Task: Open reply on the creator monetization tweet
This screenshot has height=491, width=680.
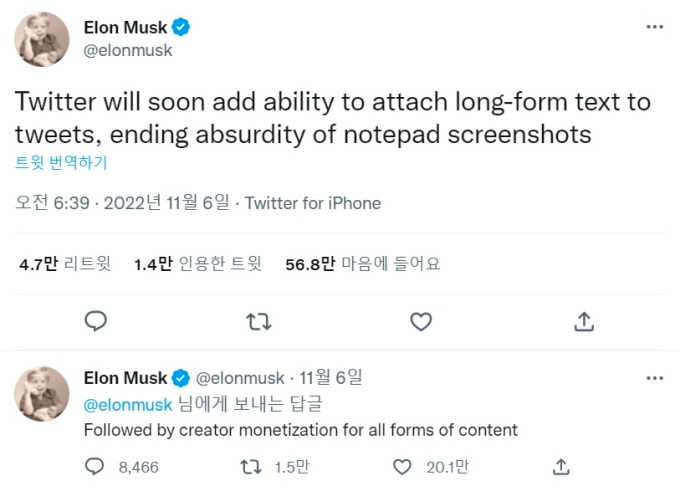Action: 95,467
